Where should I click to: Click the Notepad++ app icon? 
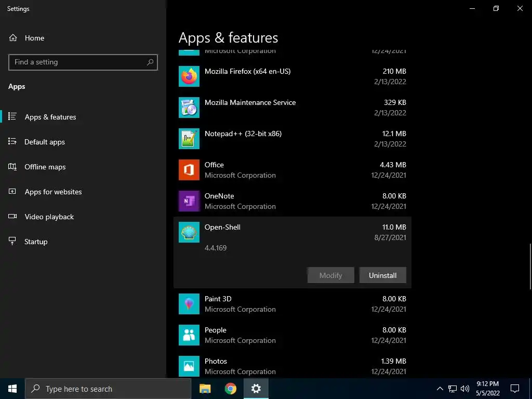coord(189,139)
